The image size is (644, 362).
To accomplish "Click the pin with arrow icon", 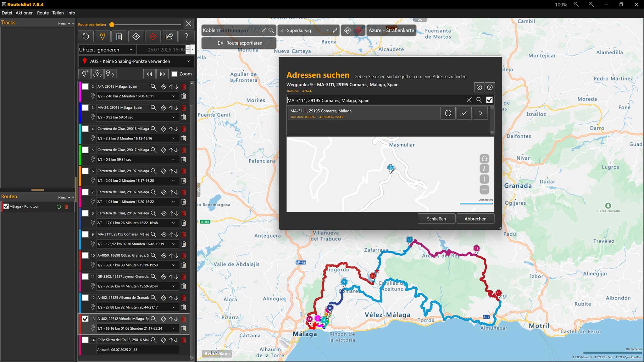I will [110, 74].
